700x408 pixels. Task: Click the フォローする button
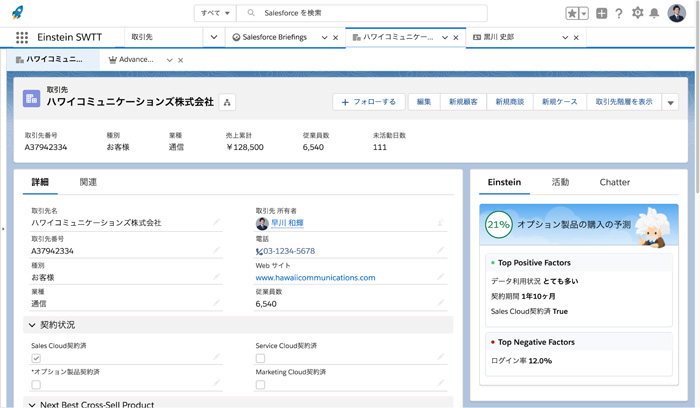click(x=368, y=102)
